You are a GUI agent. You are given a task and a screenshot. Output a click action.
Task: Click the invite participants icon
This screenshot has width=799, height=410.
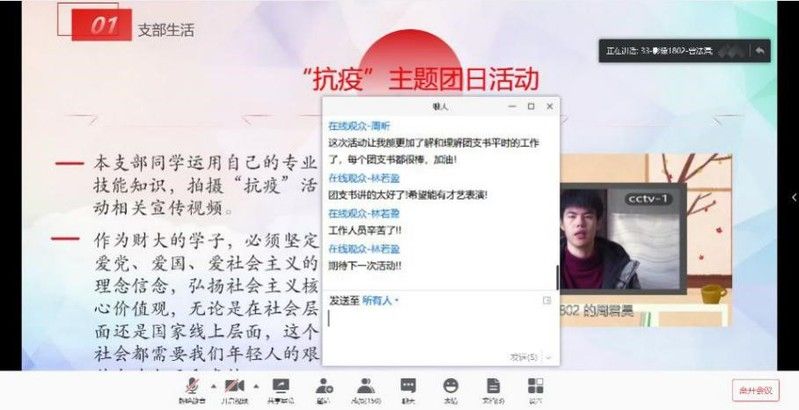pyautogui.click(x=324, y=391)
